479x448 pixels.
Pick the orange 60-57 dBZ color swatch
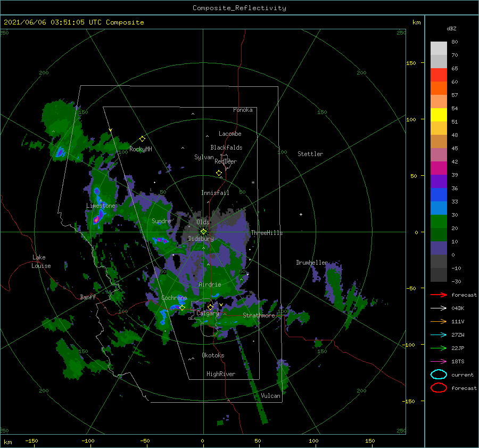click(x=439, y=88)
